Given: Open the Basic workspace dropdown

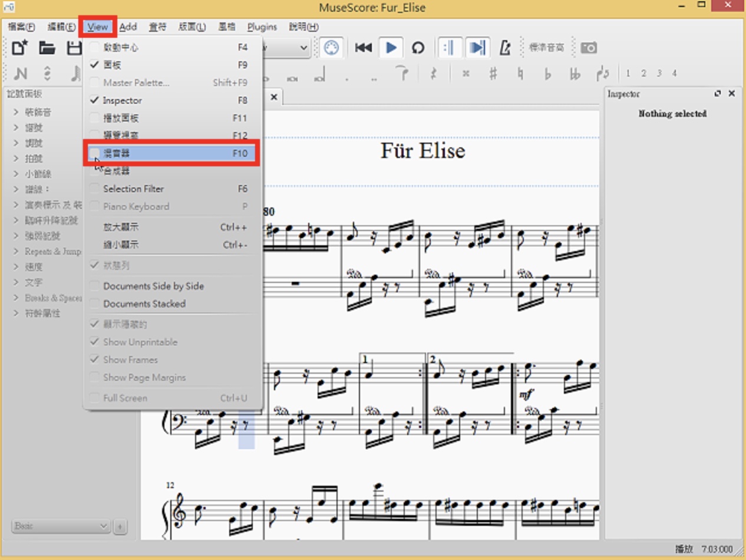Looking at the screenshot, I should click(61, 526).
